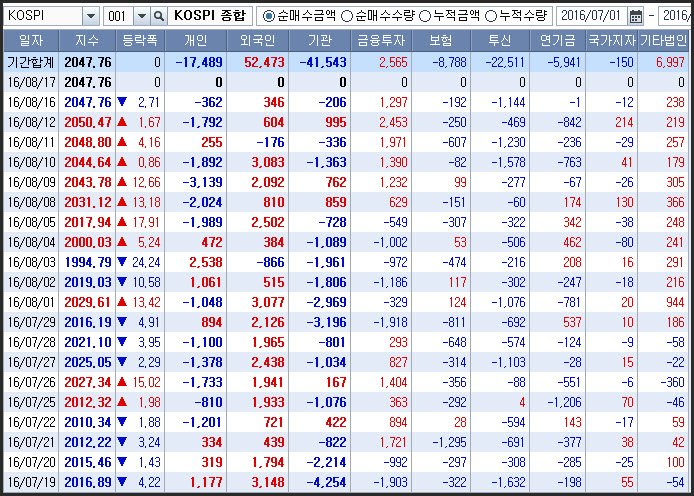Click institution value -4,254 on 16/07/19
The width and height of the screenshot is (694, 496).
[326, 482]
